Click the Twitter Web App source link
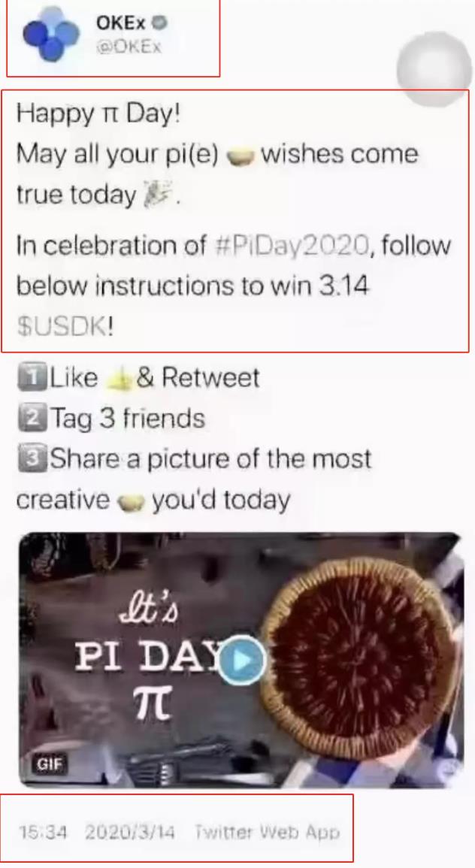This screenshot has width=475, height=868. tap(266, 831)
